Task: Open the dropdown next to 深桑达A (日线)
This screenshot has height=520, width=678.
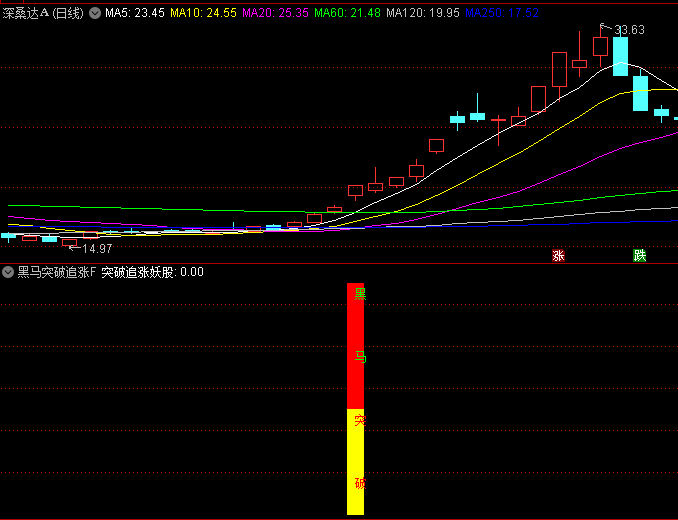Action: coord(95,13)
